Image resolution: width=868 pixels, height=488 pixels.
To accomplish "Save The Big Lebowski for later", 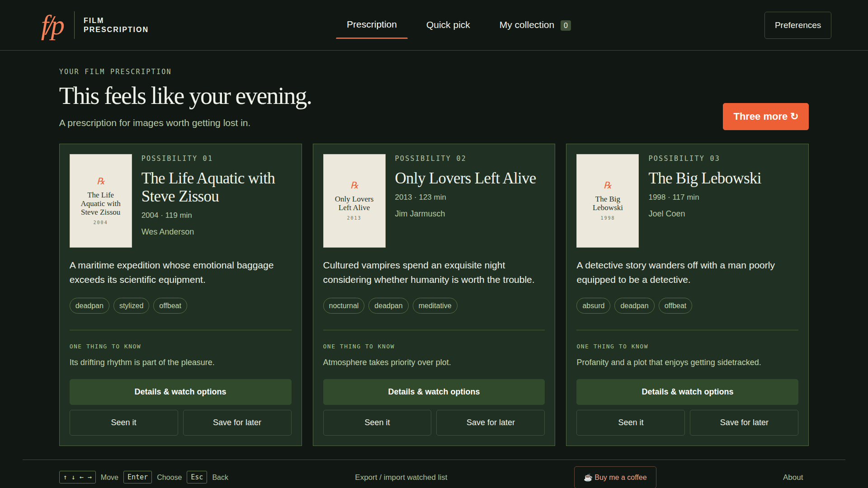I will coord(744,422).
